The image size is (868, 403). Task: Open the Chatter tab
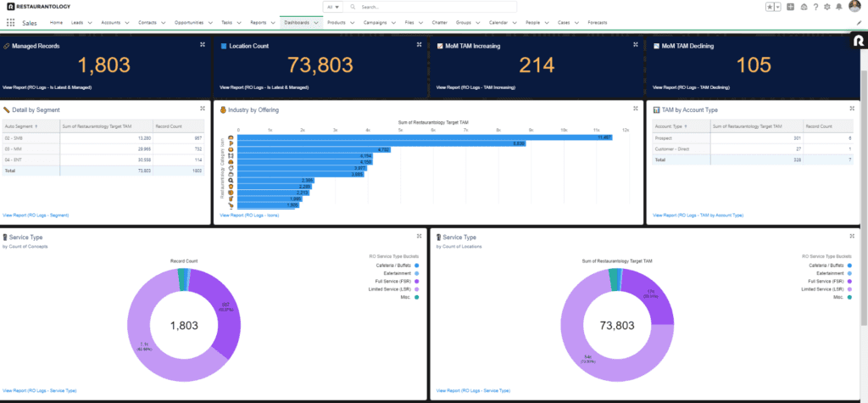click(x=440, y=23)
